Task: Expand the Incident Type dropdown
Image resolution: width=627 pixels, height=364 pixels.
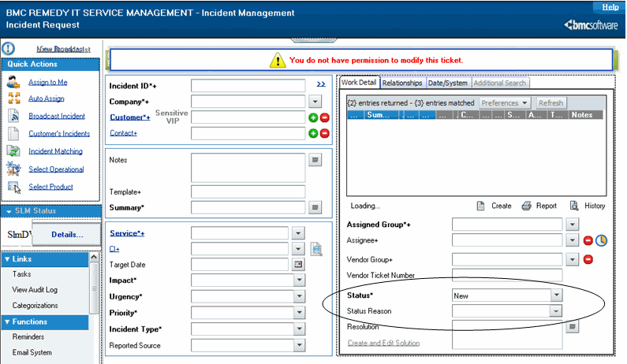Action: [x=299, y=329]
